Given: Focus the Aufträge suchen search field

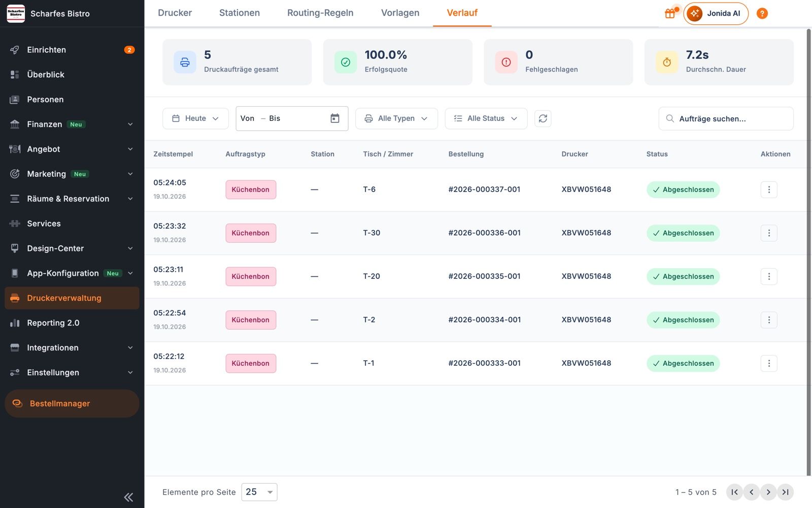Looking at the screenshot, I should click(726, 118).
